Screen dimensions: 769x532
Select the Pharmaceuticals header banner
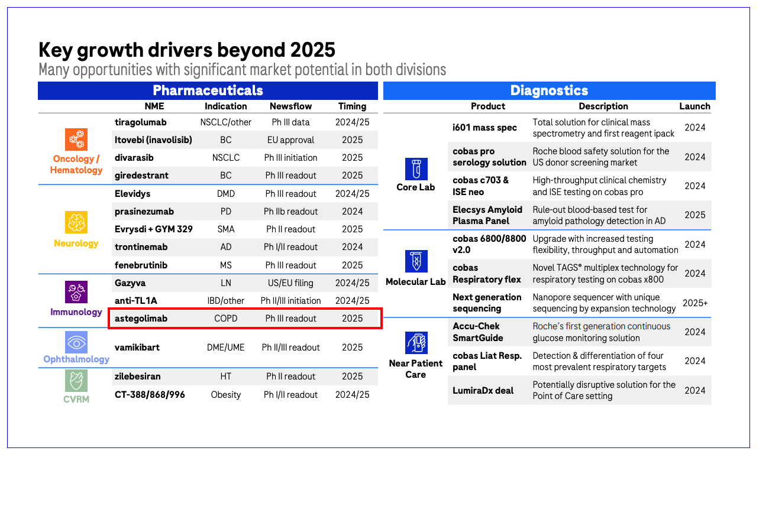point(208,90)
